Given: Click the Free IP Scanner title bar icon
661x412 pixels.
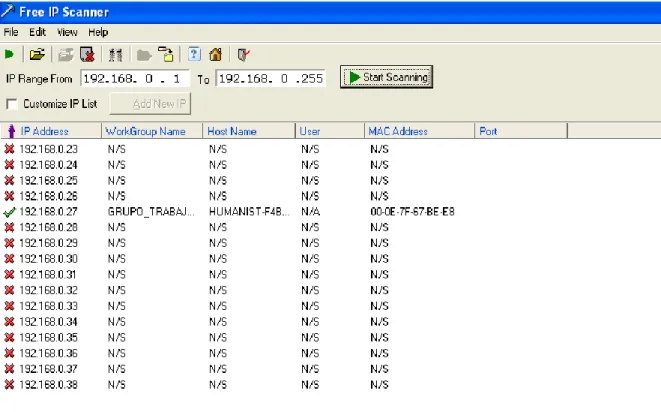Looking at the screenshot, I should (8, 11).
